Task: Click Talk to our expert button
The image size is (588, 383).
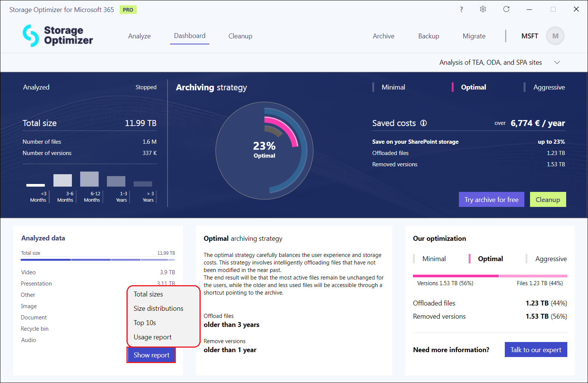Action: click(x=536, y=350)
